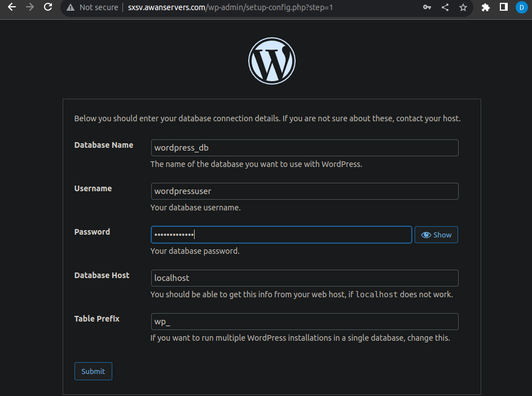The width and height of the screenshot is (532, 396).
Task: Go back to the previous page
Action: click(12, 7)
